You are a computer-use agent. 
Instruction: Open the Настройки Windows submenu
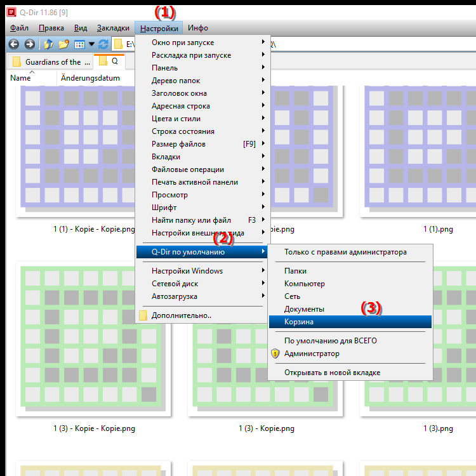coord(202,271)
